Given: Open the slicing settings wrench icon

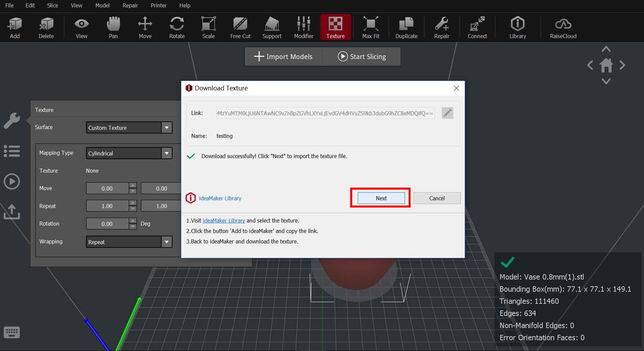Looking at the screenshot, I should (x=11, y=120).
